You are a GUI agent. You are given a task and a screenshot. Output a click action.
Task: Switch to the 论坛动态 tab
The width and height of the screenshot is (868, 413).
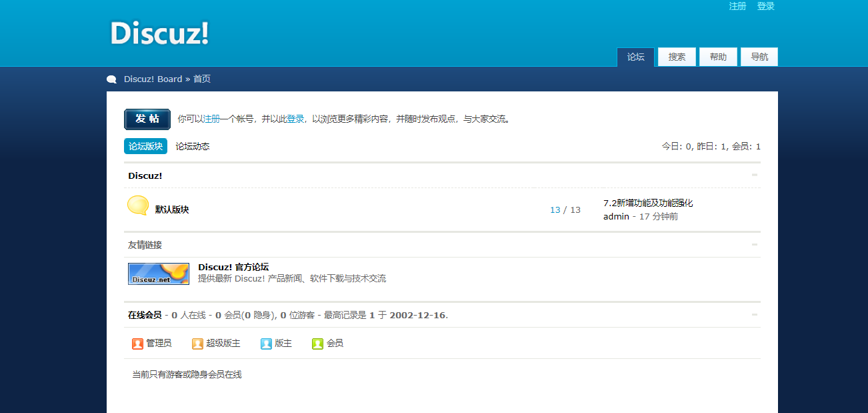(x=193, y=146)
